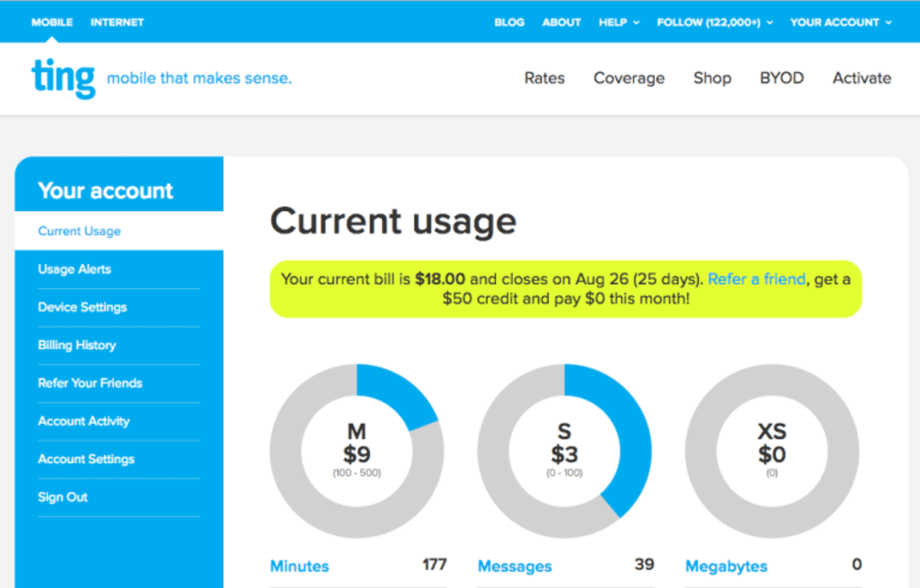Open Shop in the main navigation
Screen dimensions: 920x588
pyautogui.click(x=712, y=78)
